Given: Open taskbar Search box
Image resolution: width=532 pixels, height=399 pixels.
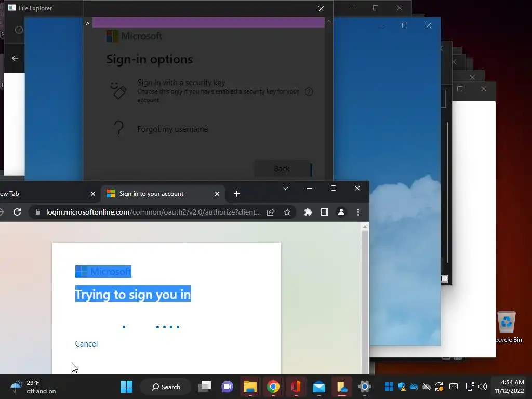Looking at the screenshot, I should coord(166,387).
